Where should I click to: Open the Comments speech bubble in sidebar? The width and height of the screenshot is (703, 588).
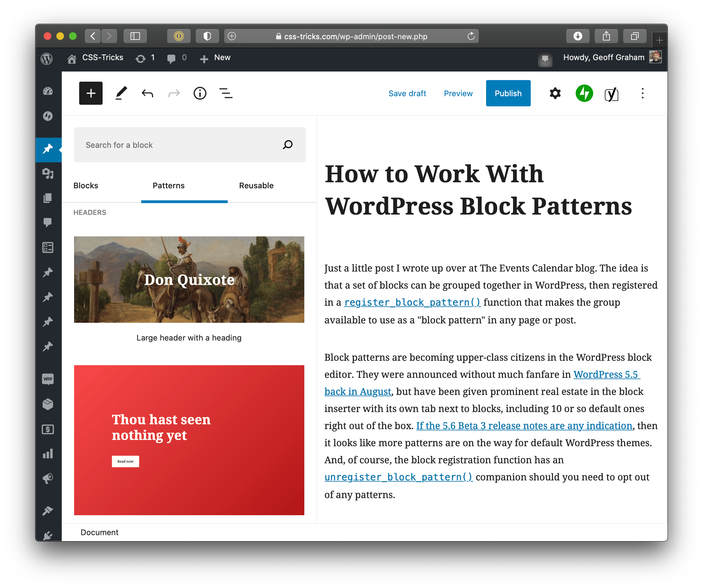pos(48,222)
